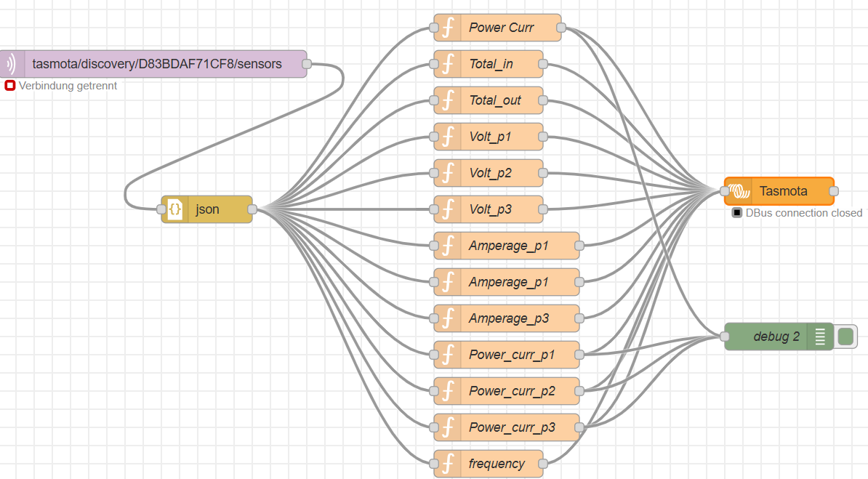This screenshot has height=479, width=868.
Task: Select the Power_curr_p1 label text
Action: (512, 355)
